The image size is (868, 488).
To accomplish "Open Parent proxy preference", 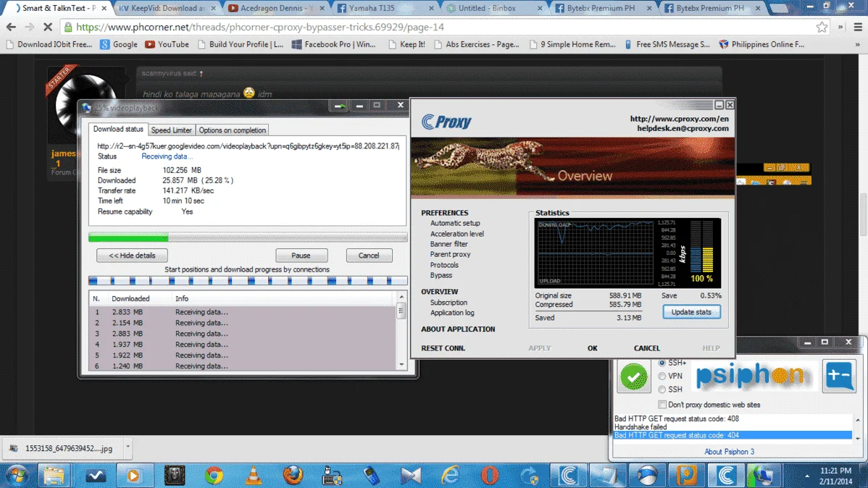I will (x=450, y=255).
